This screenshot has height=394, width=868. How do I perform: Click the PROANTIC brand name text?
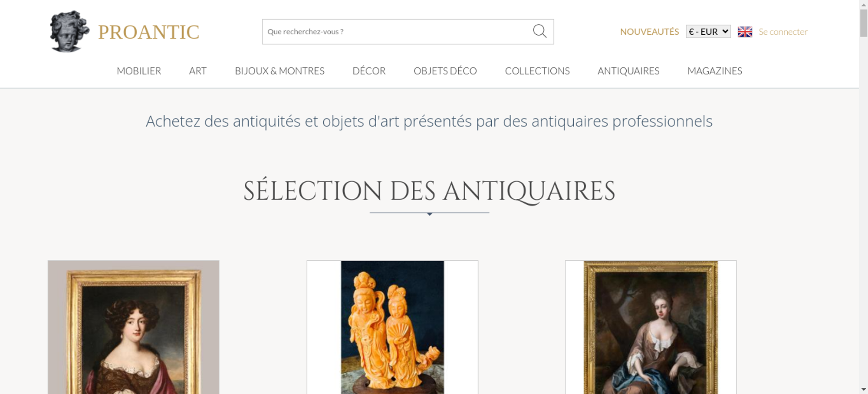tap(148, 32)
